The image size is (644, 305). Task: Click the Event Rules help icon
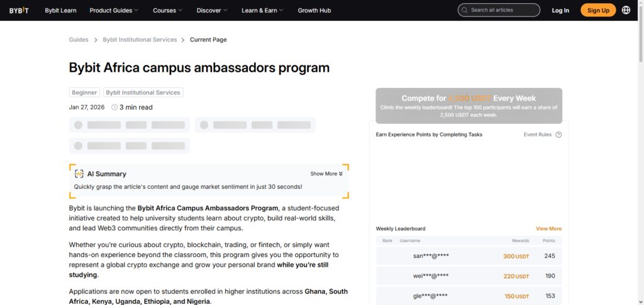(x=558, y=135)
